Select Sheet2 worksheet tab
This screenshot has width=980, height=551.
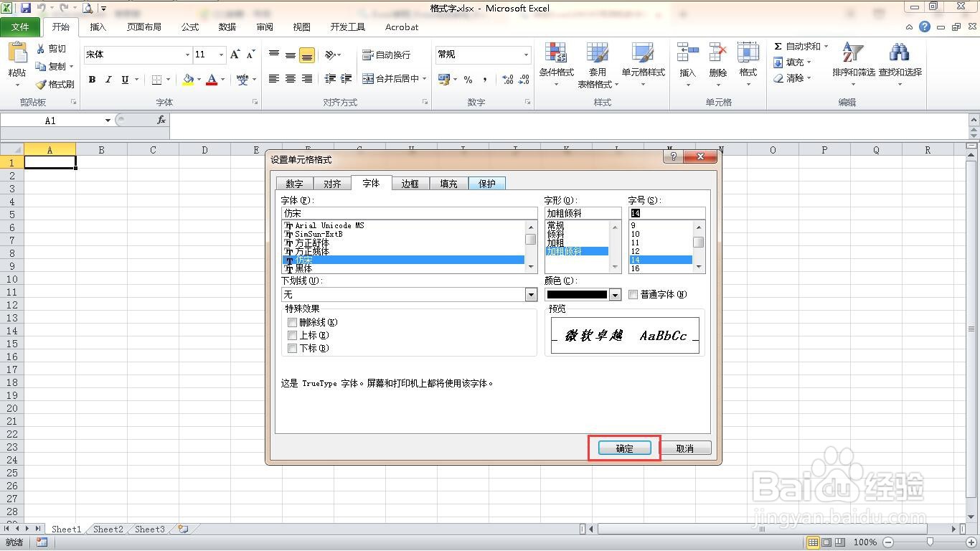(108, 529)
